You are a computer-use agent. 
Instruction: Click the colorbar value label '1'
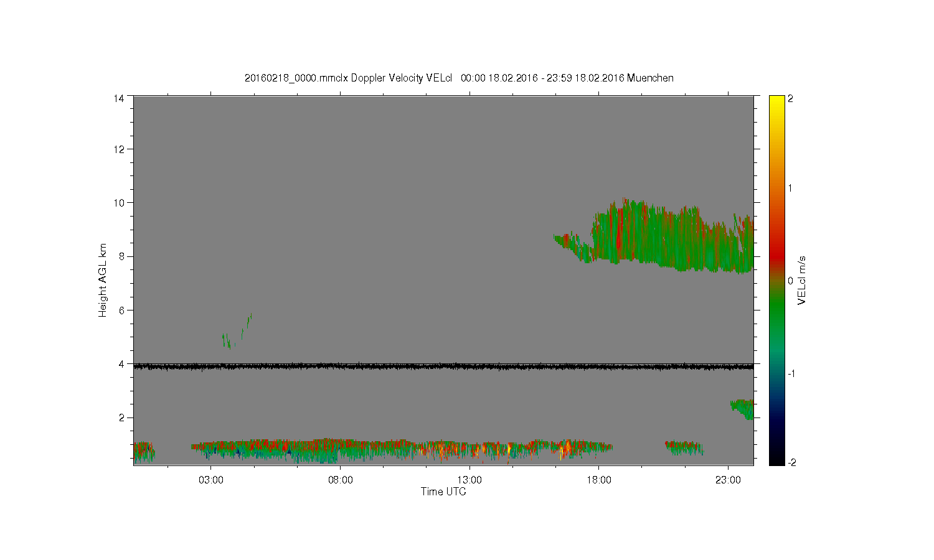coord(791,189)
